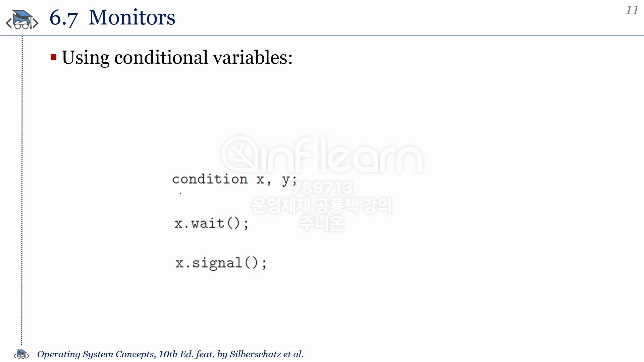Click the small graduation cap logo in footer

pyautogui.click(x=21, y=354)
